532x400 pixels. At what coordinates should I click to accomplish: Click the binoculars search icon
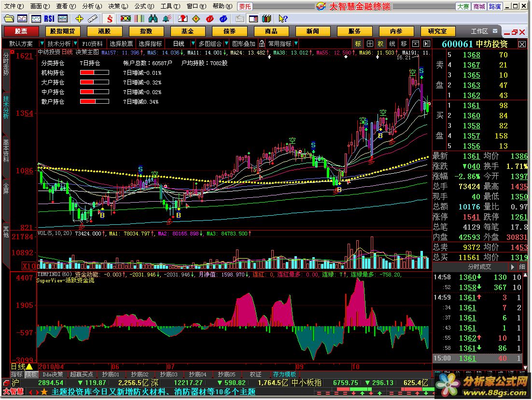tap(153, 19)
